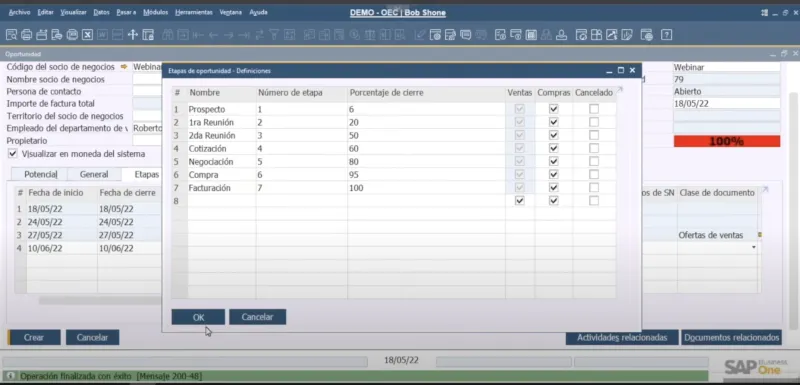Open Documentos relacionados
The width and height of the screenshot is (800, 385).
731,338
